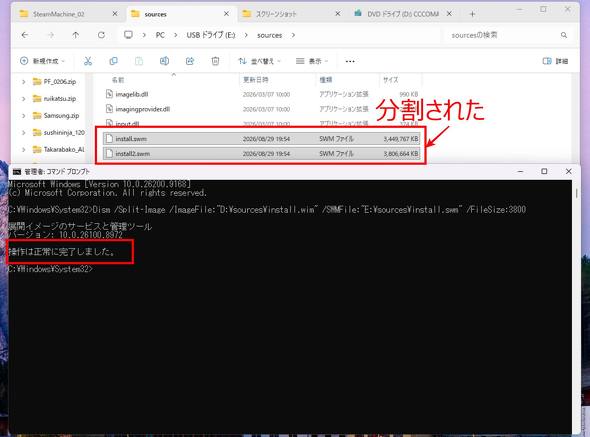Image resolution: width=590 pixels, height=437 pixels.
Task: Switch to the SteamMachine_02 tab
Action: pyautogui.click(x=58, y=14)
